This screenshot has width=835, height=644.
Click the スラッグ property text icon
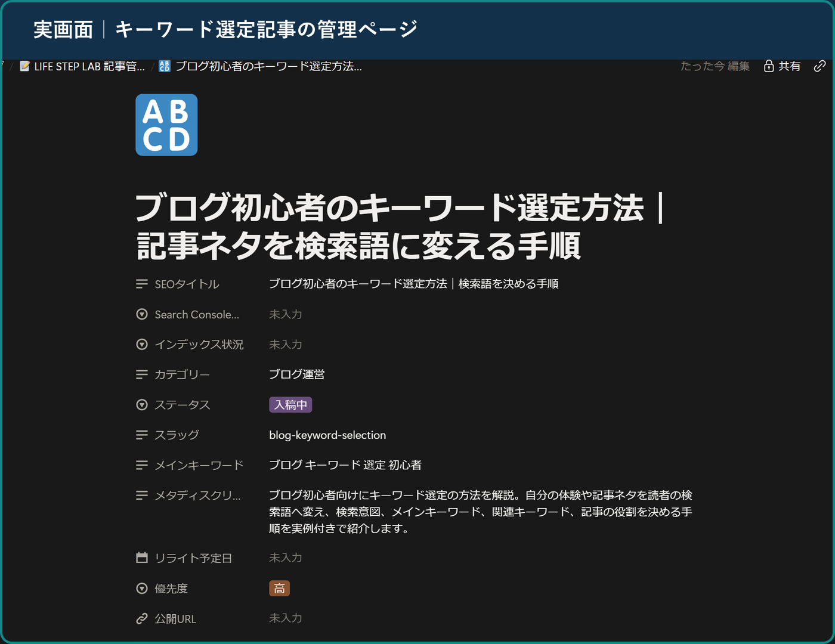pos(142,435)
